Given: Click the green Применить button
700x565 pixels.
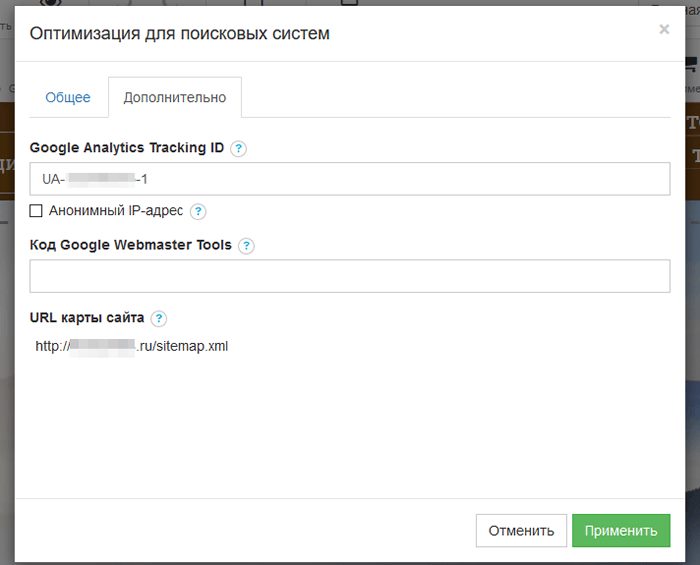Looking at the screenshot, I should coord(621,530).
